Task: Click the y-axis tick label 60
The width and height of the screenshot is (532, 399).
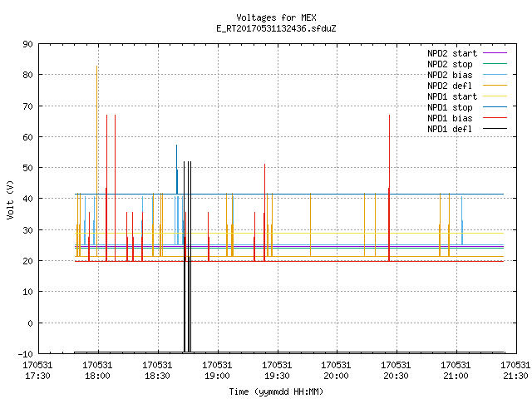Action: pos(27,137)
